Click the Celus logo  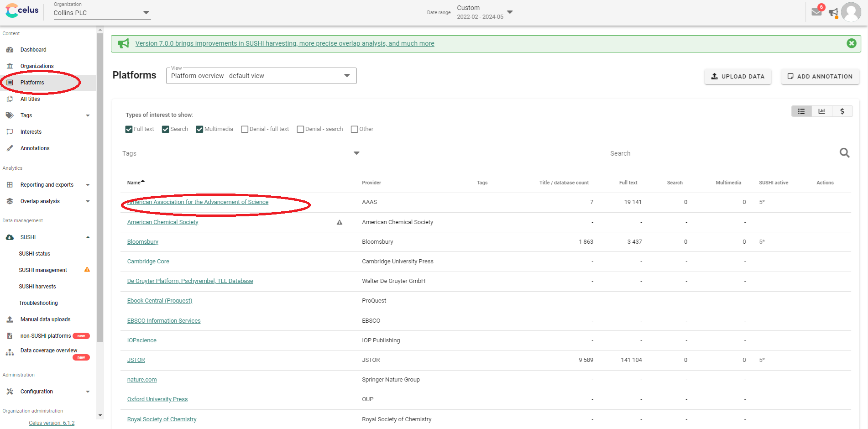[22, 10]
